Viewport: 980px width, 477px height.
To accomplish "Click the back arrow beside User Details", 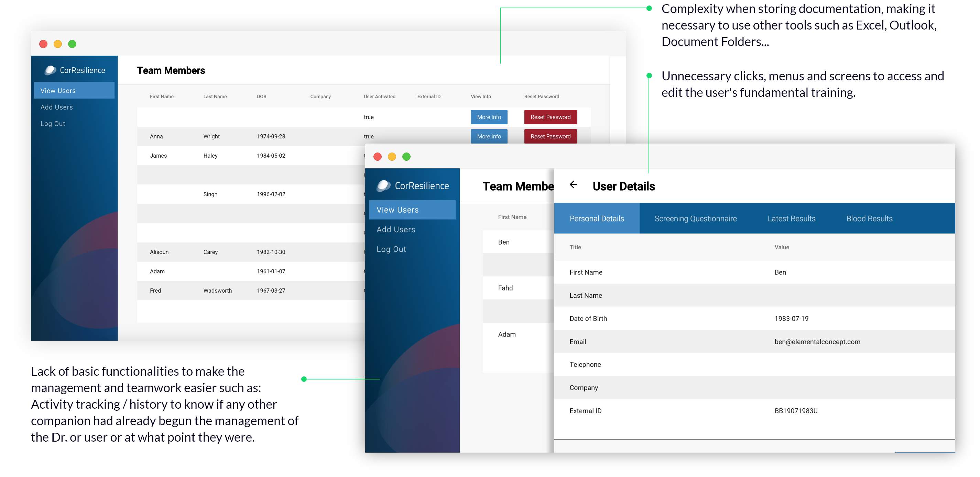I will (573, 185).
